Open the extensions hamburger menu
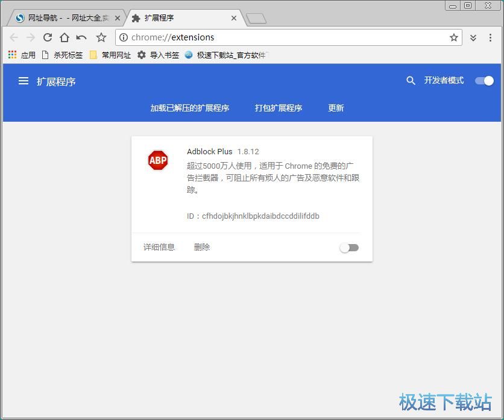This screenshot has width=504, height=420. tap(24, 81)
